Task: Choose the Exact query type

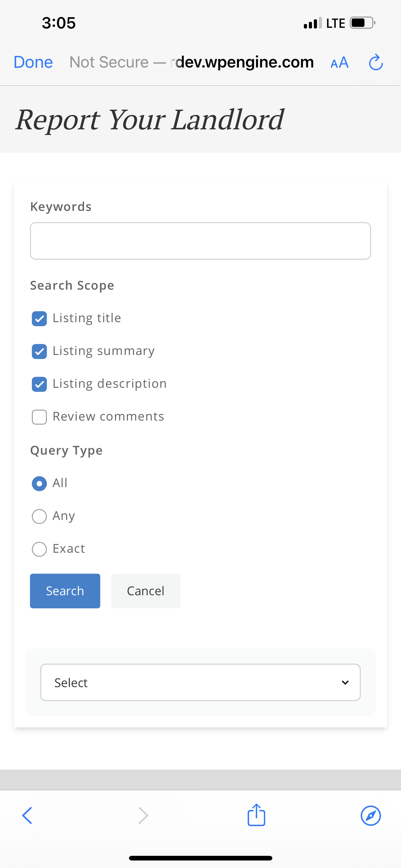Action: click(x=39, y=549)
